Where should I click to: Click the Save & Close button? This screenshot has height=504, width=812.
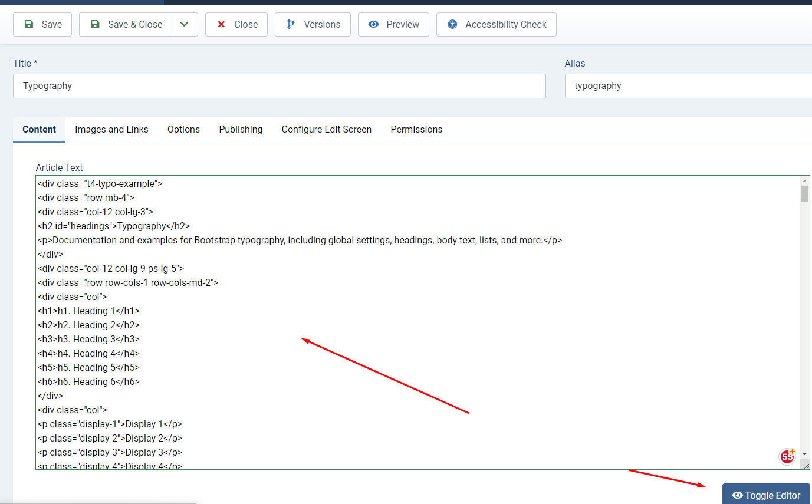[x=125, y=25]
